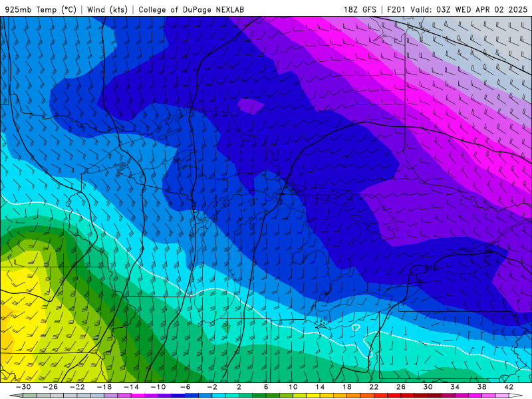The height and width of the screenshot is (399, 532).
Task: Select the positive 18 value on the temperature scale
Action: pyautogui.click(x=347, y=387)
